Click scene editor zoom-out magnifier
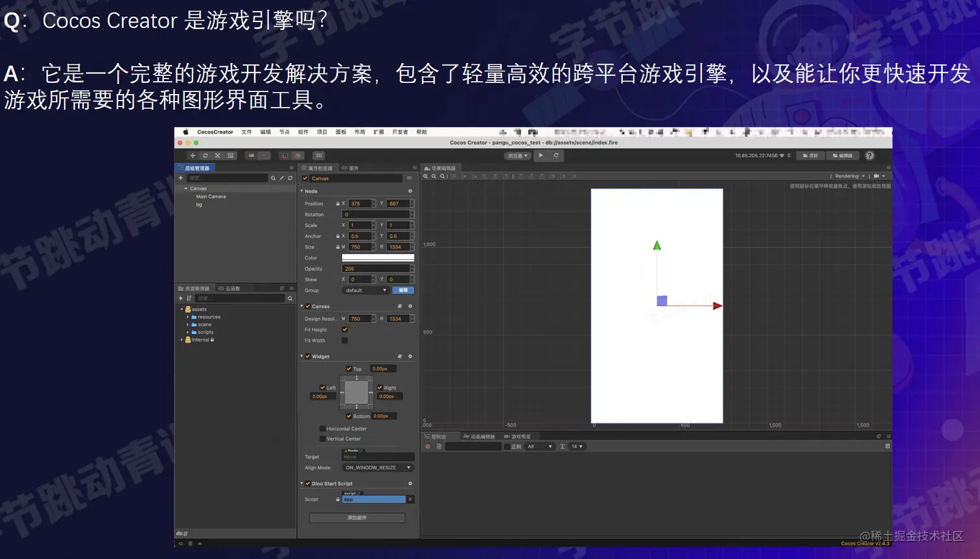This screenshot has height=559, width=980. tap(434, 176)
